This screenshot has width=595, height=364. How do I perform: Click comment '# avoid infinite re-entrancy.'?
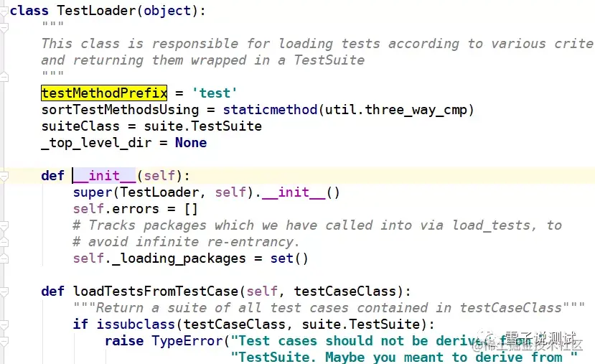click(187, 242)
